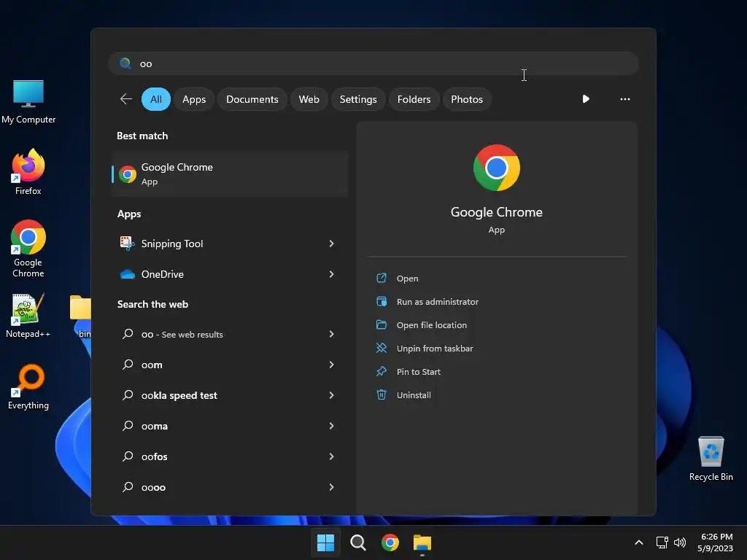
Task: Click the play-shaped icon beside filter tabs
Action: (586, 99)
